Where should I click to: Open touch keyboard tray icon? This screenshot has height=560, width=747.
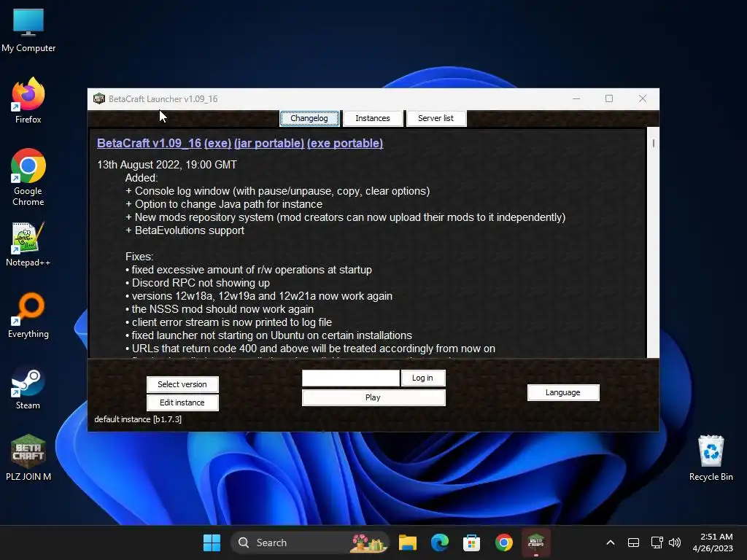(x=633, y=542)
